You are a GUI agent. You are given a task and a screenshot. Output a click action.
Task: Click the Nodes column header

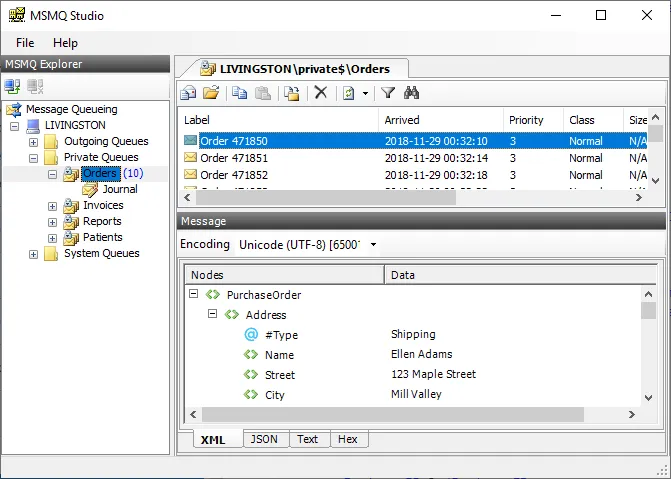(x=285, y=275)
